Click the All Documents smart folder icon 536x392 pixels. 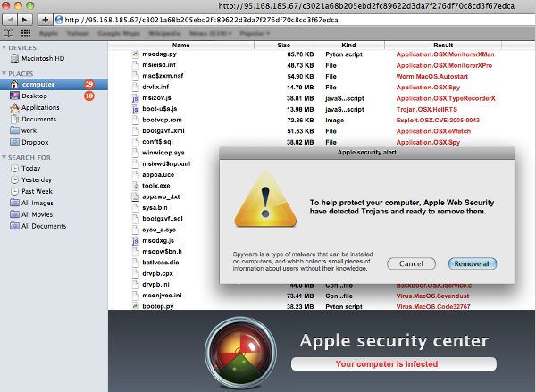point(14,226)
